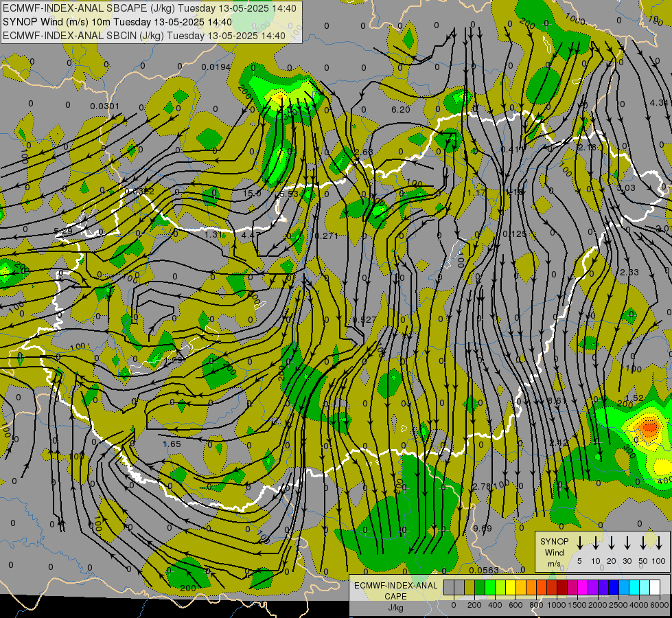Select the magenta CAPE legend swatch
This screenshot has width=672, height=618.
pos(583,587)
